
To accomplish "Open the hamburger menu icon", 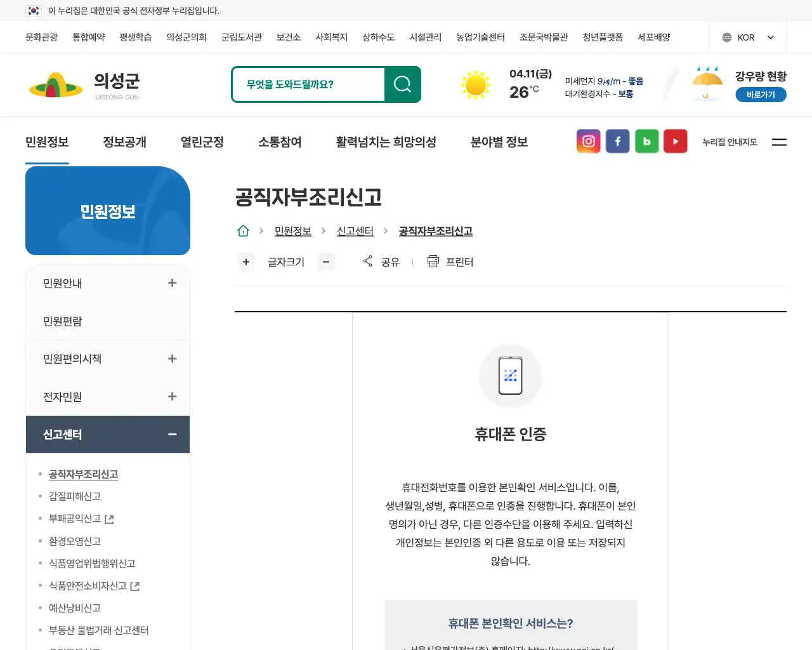I will point(779,142).
